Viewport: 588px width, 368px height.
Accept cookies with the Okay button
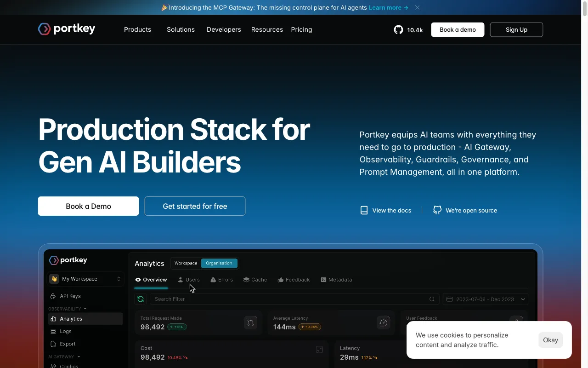point(550,340)
